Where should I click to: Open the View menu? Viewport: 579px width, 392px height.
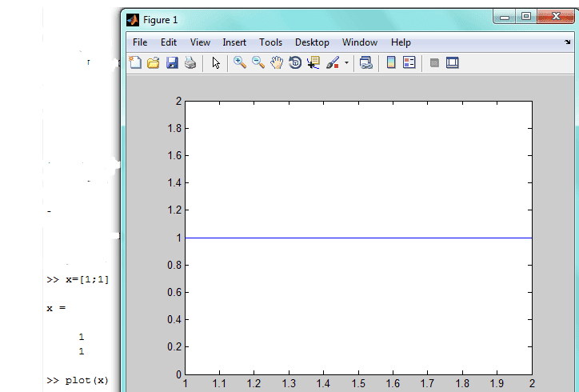(x=200, y=42)
